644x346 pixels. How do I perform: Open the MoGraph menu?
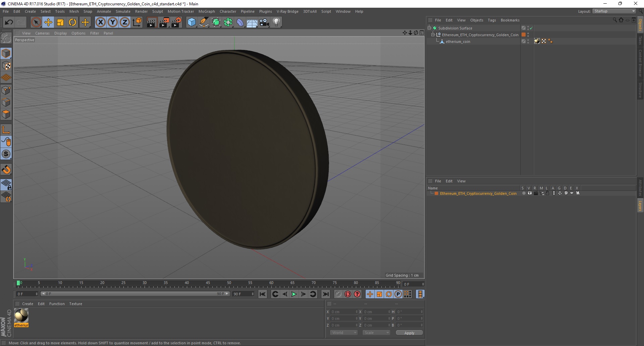click(x=207, y=11)
